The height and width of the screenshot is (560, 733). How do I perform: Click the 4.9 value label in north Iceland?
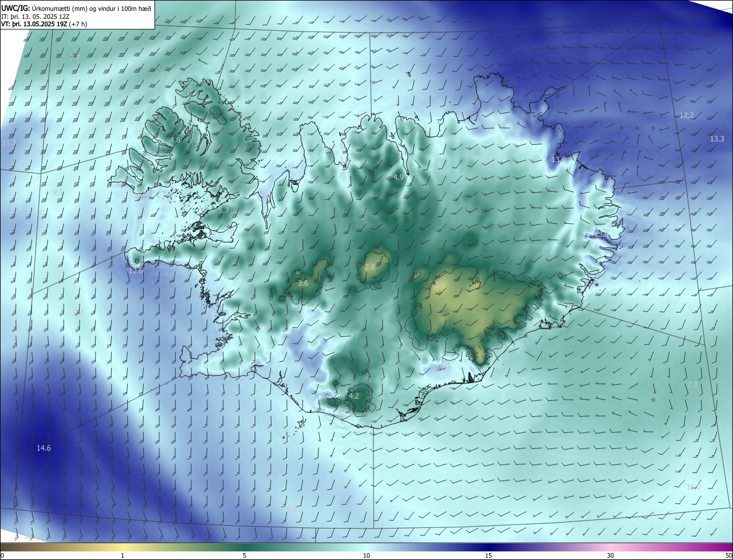399,178
